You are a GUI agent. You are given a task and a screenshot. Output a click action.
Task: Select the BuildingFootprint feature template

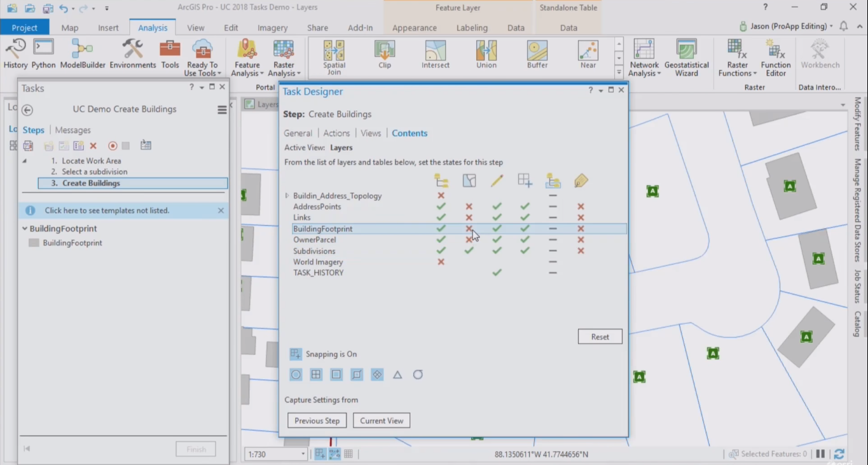[72, 243]
